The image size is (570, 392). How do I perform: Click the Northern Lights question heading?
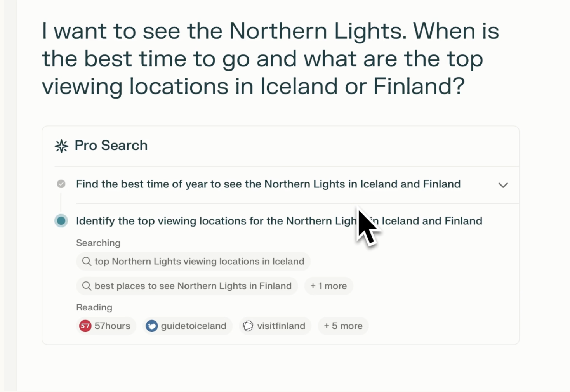tap(270, 59)
